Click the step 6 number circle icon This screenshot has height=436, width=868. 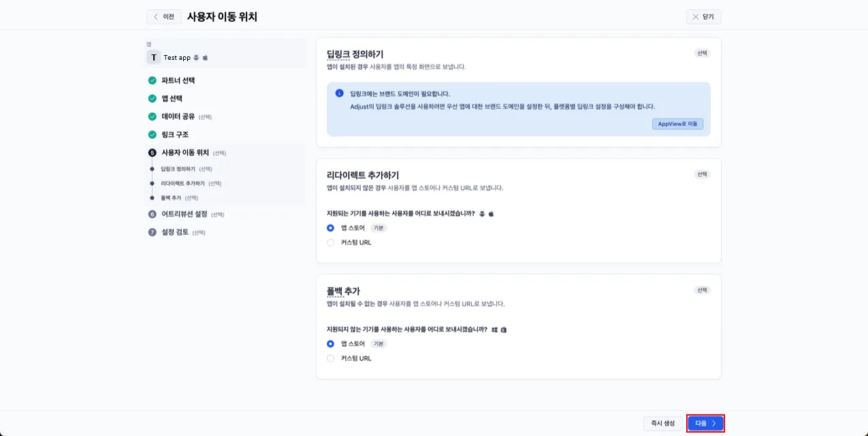[x=152, y=214]
